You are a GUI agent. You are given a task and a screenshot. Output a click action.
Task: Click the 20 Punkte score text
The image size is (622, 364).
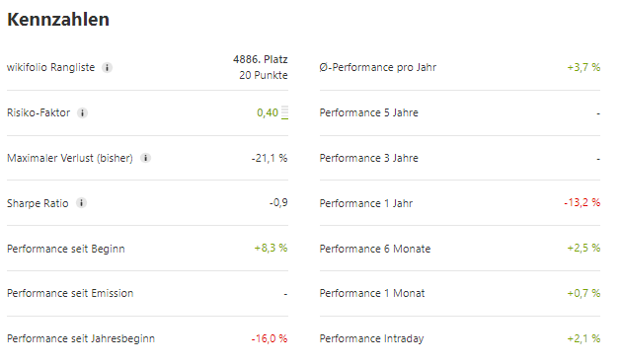coord(264,75)
